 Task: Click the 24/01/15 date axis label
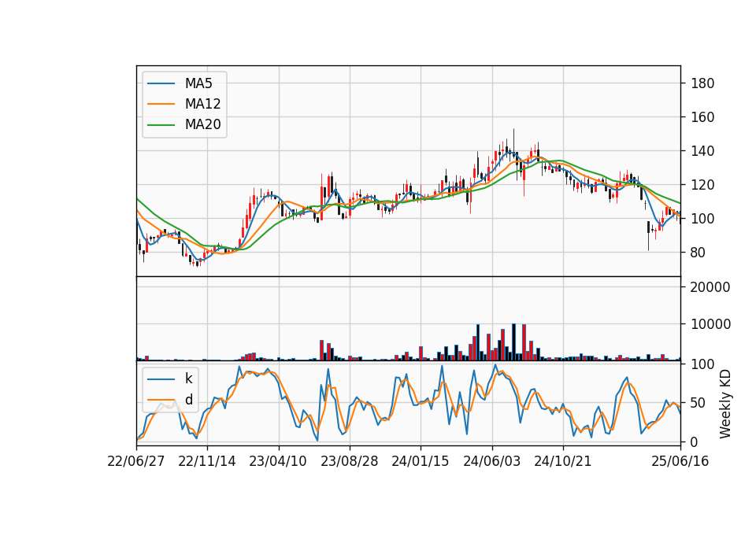[x=420, y=461]
